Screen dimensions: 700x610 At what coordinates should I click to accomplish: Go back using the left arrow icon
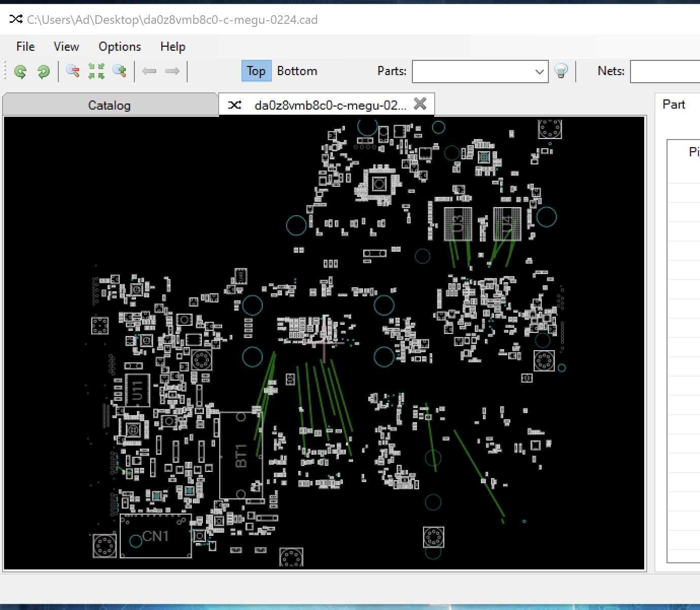tap(150, 71)
